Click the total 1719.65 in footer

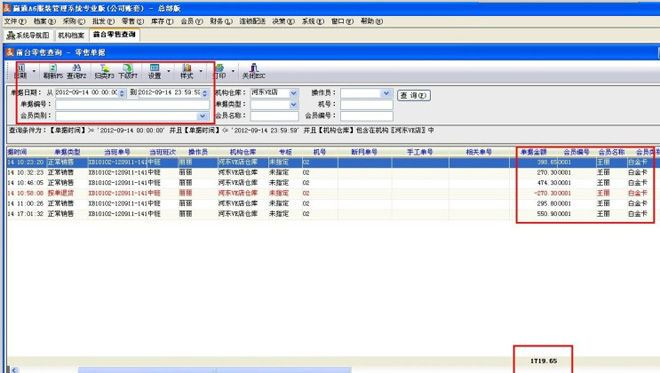pos(543,361)
